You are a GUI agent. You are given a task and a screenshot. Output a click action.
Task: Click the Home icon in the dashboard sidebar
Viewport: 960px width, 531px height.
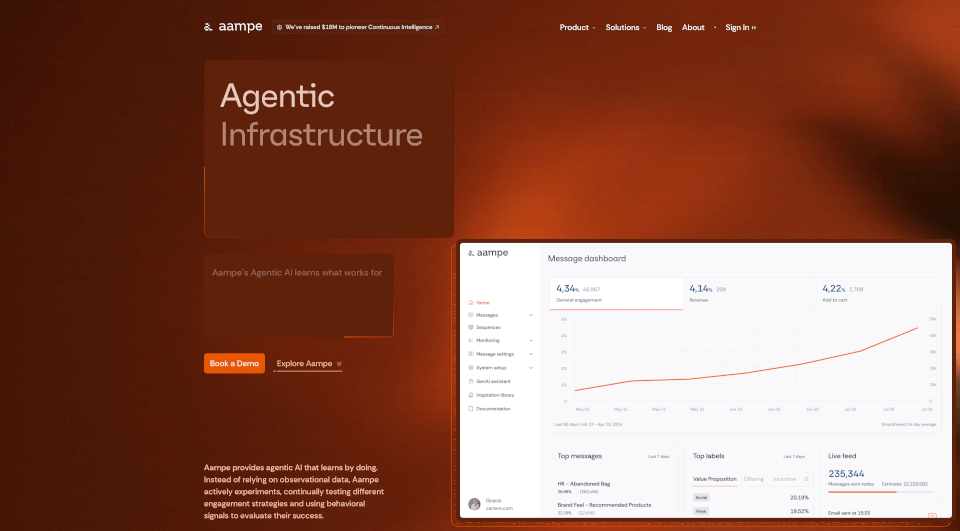click(x=471, y=303)
